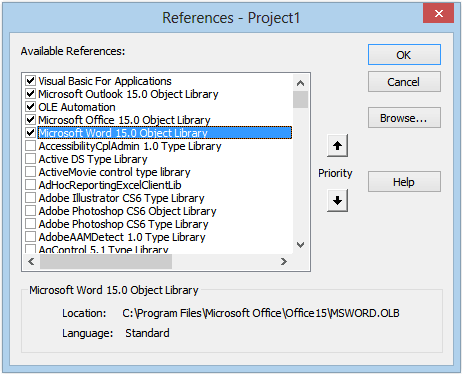Move reference up with Priority up arrow

[x=337, y=146]
